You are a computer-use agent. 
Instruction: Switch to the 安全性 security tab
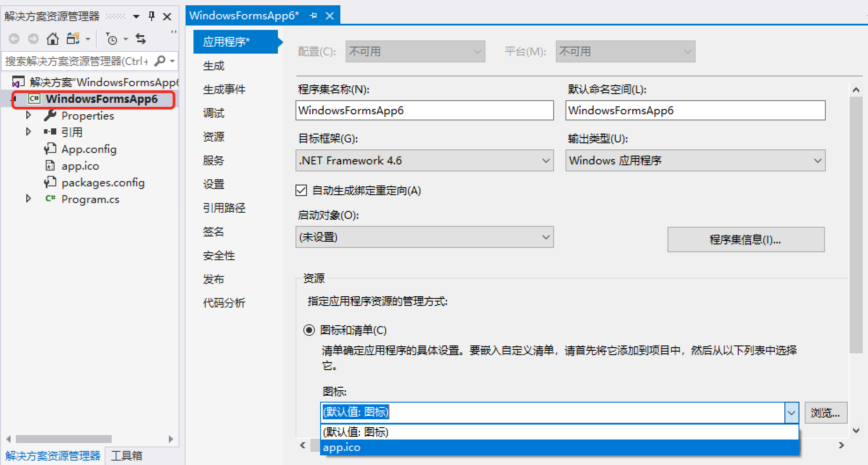pos(219,255)
